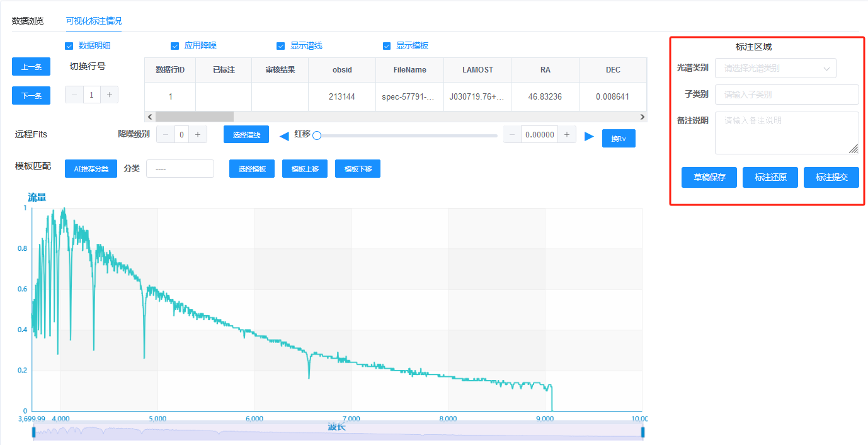Increase redshift value with plus button
868x445 pixels.
pos(566,134)
